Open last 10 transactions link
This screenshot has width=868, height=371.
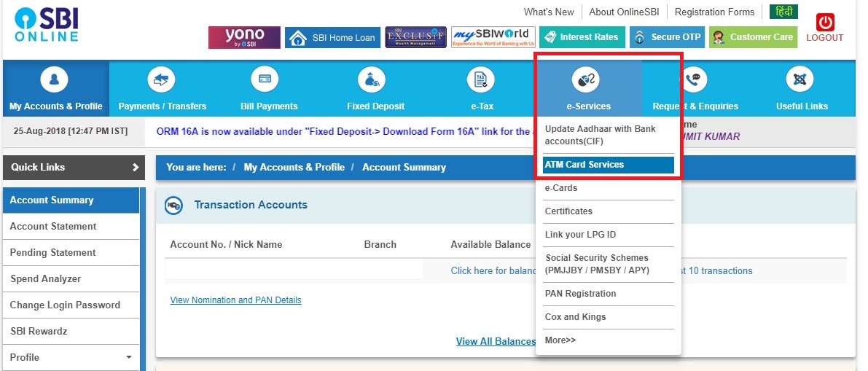pos(717,270)
